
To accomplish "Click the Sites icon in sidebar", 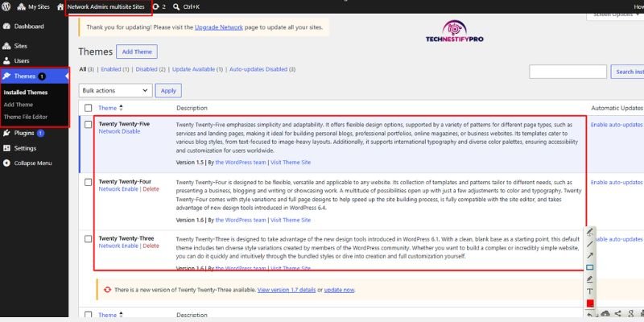I will (x=6, y=46).
